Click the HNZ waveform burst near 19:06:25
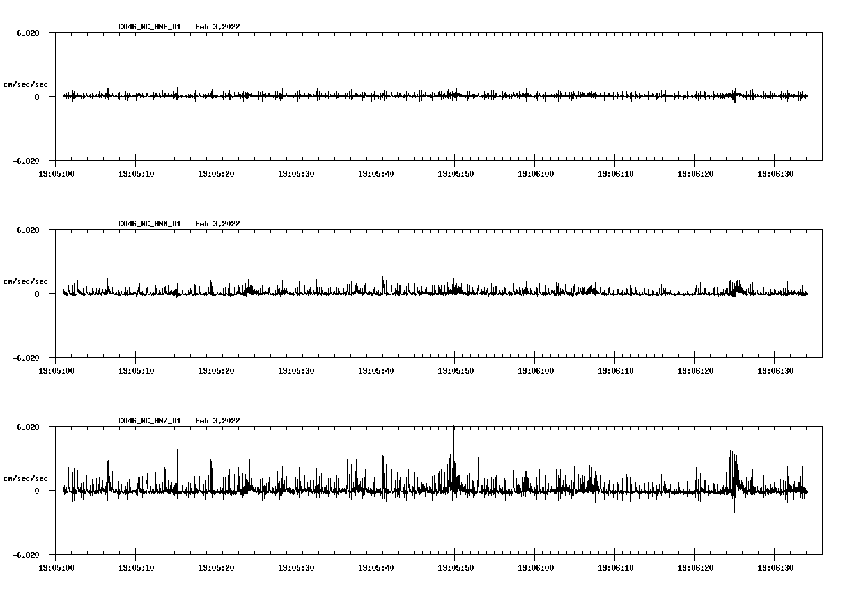Screen dimensions: 868x591 (734, 473)
